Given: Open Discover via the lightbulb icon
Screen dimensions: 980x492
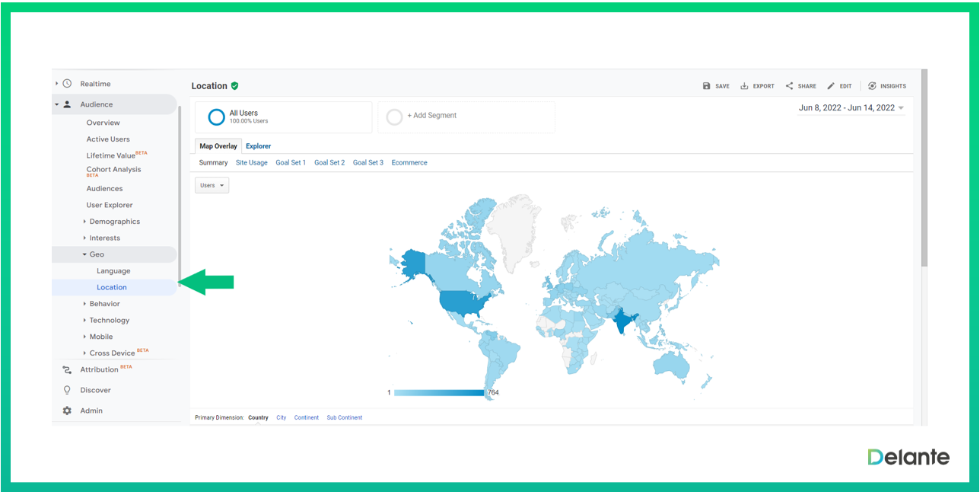Looking at the screenshot, I should [x=67, y=390].
